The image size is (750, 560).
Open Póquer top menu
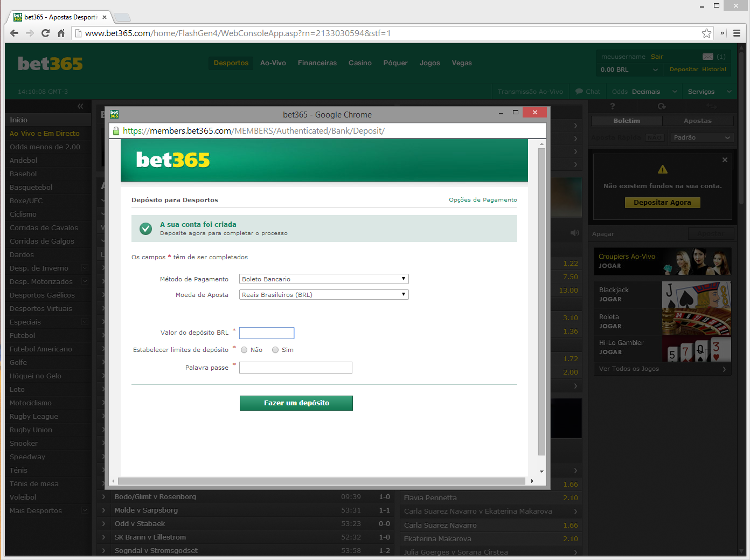(x=395, y=63)
